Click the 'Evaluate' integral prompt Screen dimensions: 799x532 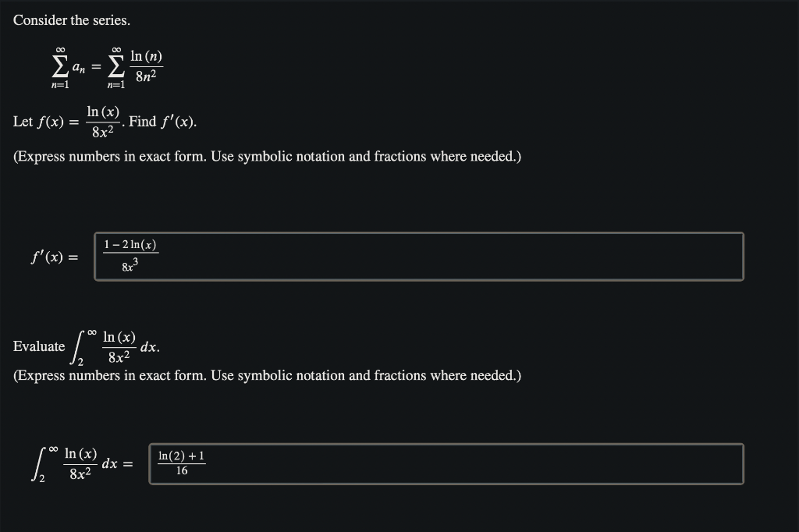point(38,346)
